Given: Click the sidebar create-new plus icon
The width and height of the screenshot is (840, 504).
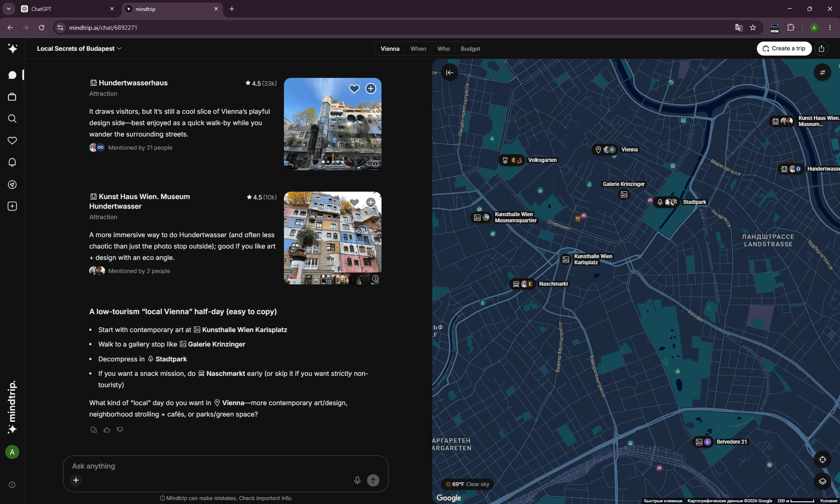Looking at the screenshot, I should coord(12,206).
